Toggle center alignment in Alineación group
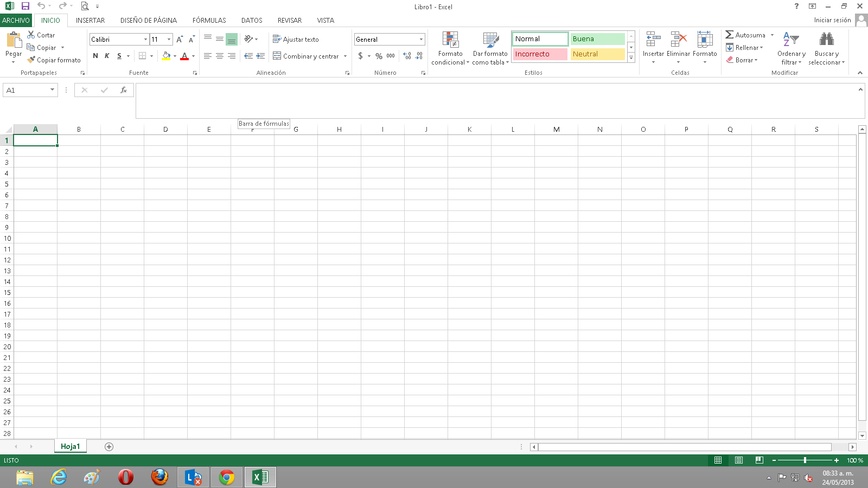Screen dimensions: 868x488 point(219,55)
